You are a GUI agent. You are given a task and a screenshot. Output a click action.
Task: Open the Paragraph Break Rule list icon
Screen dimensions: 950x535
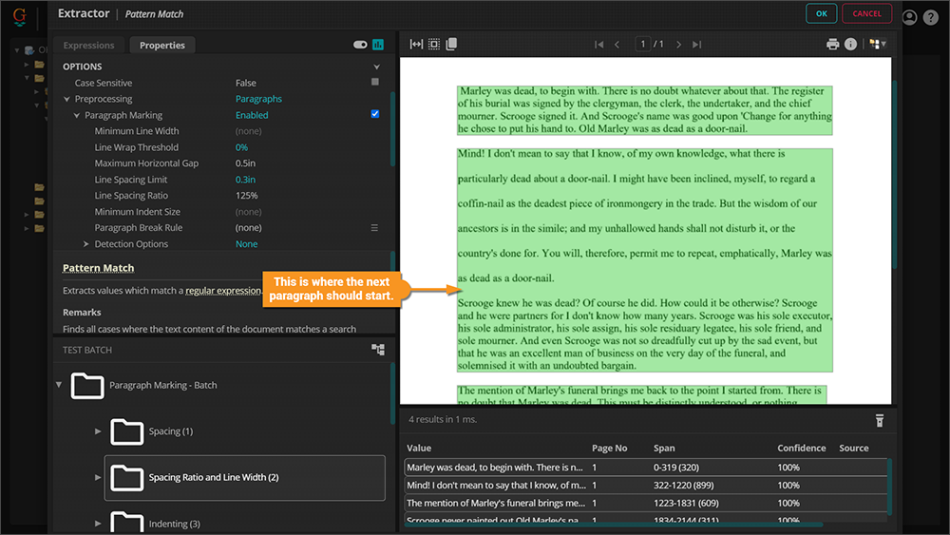tap(374, 228)
